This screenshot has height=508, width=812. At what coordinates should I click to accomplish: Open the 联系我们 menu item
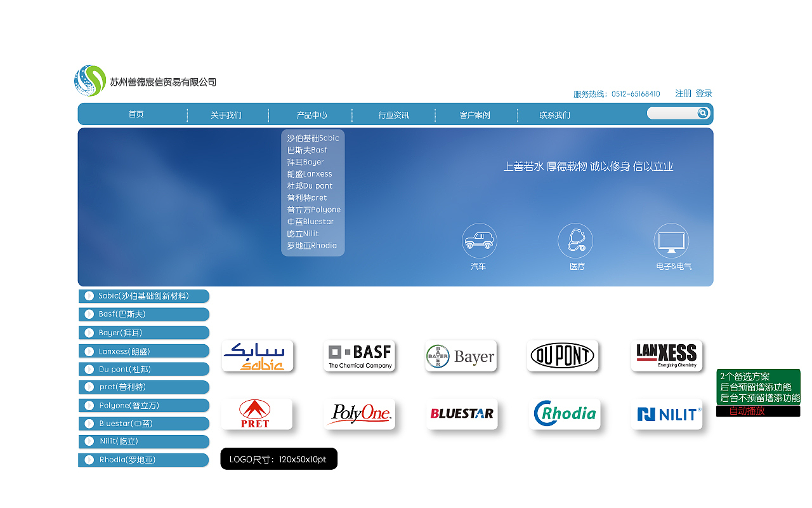click(555, 115)
